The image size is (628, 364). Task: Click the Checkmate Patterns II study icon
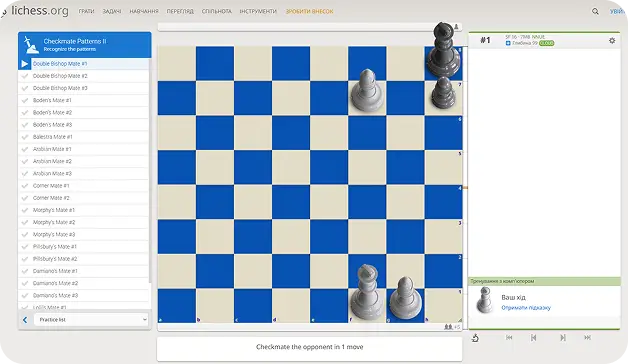pos(30,45)
